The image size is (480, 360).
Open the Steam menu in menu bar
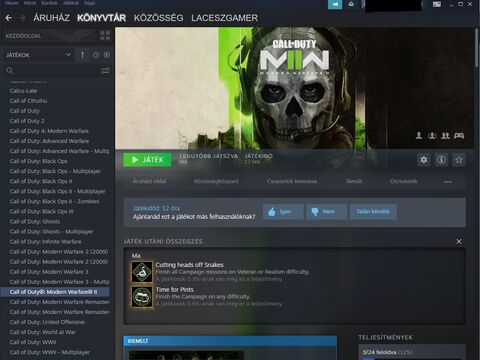tap(12, 3)
